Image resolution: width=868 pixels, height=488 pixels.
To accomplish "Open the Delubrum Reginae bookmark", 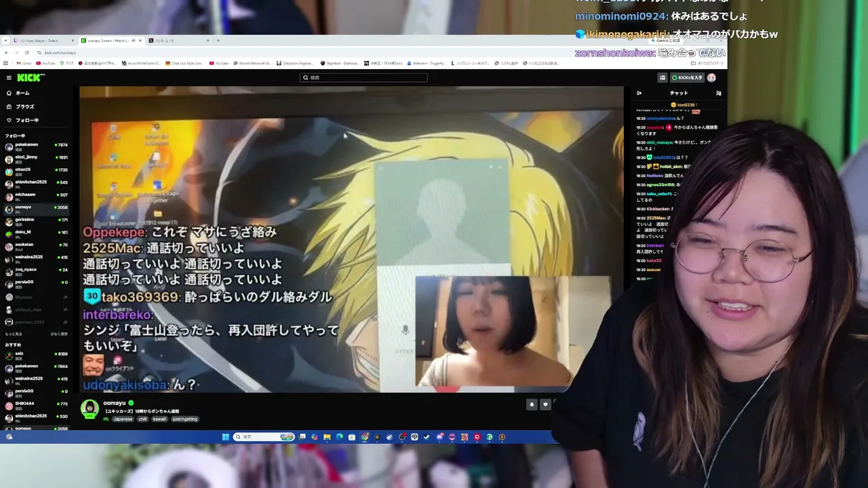I will pos(296,63).
